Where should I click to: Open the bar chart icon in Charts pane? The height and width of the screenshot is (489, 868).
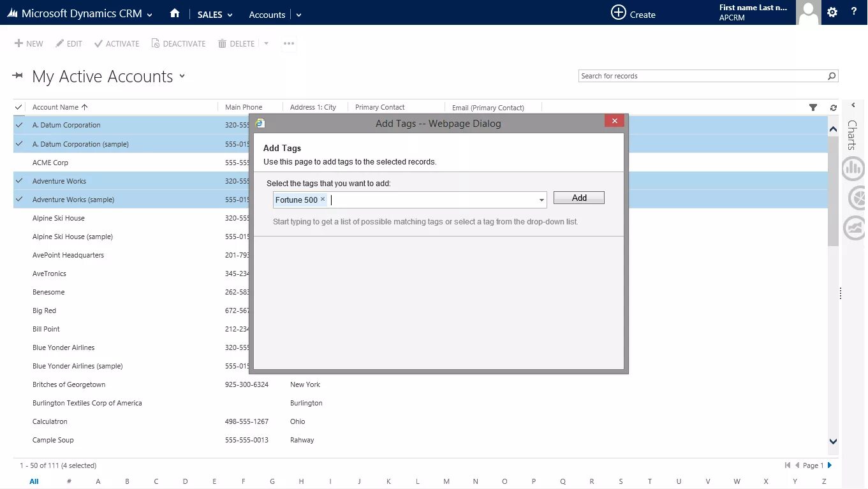853,169
